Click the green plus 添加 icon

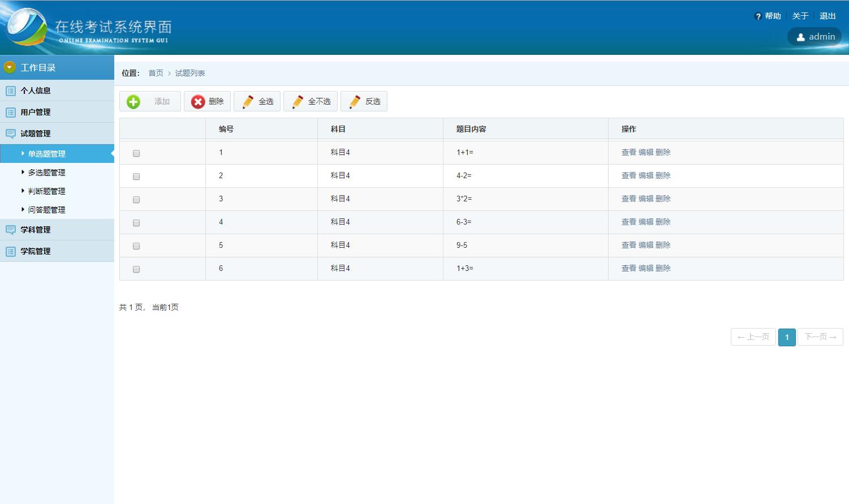tap(133, 102)
